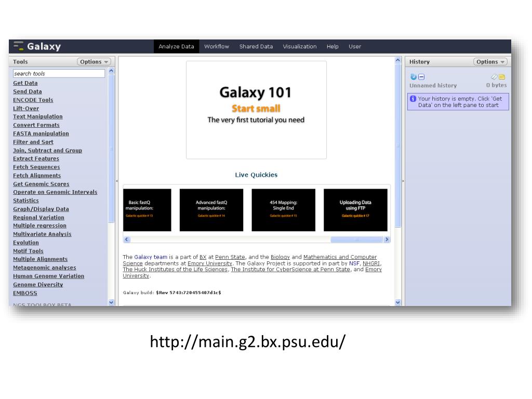Expand the Multiple Alignments section
The image size is (532, 399).
[x=41, y=260]
